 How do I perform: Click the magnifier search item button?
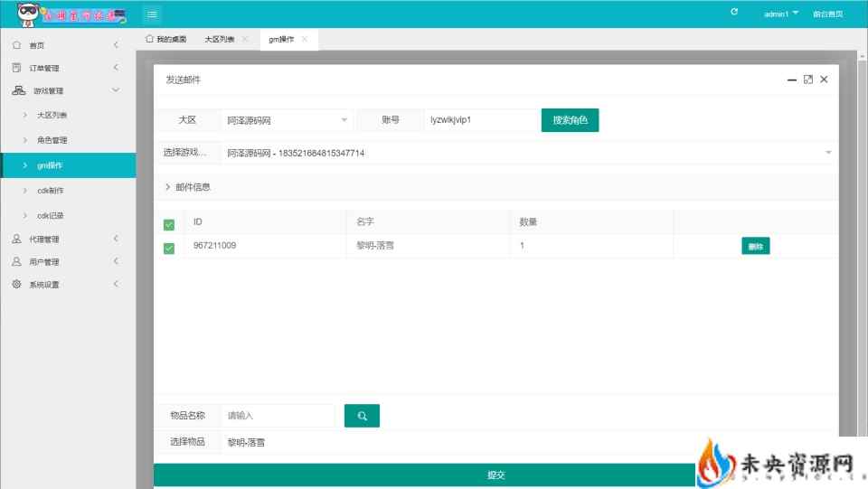[x=362, y=416]
